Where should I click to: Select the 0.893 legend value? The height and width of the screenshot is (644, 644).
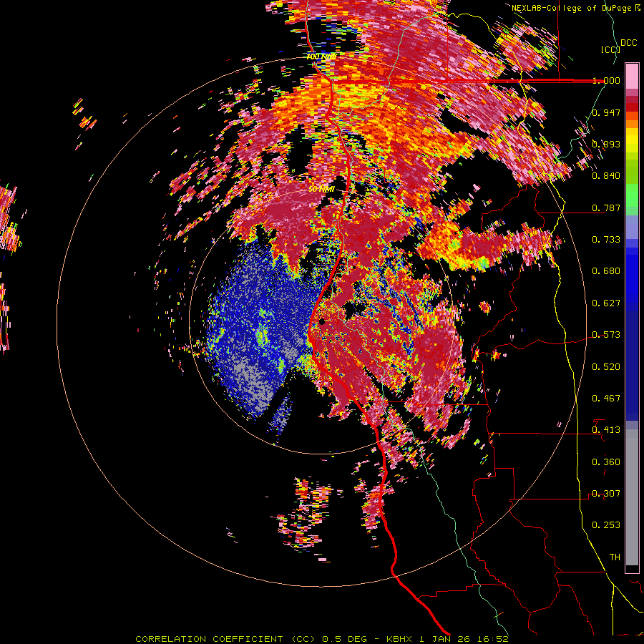606,144
